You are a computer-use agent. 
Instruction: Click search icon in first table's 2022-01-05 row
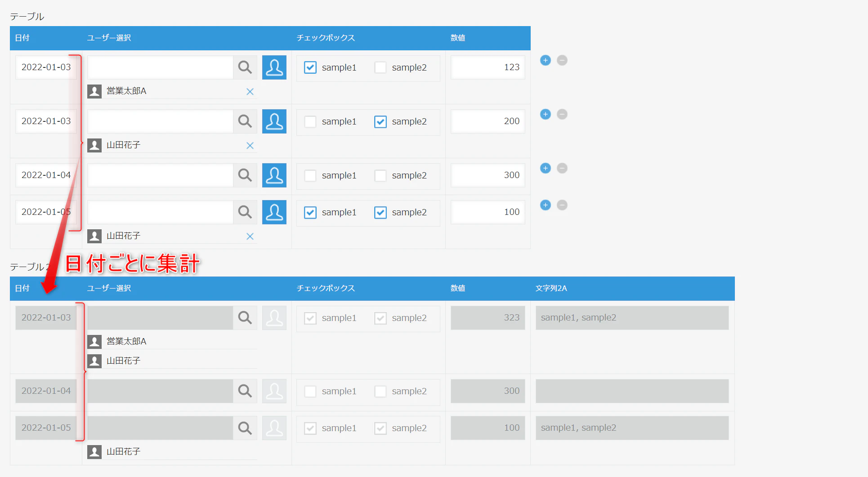(x=245, y=212)
